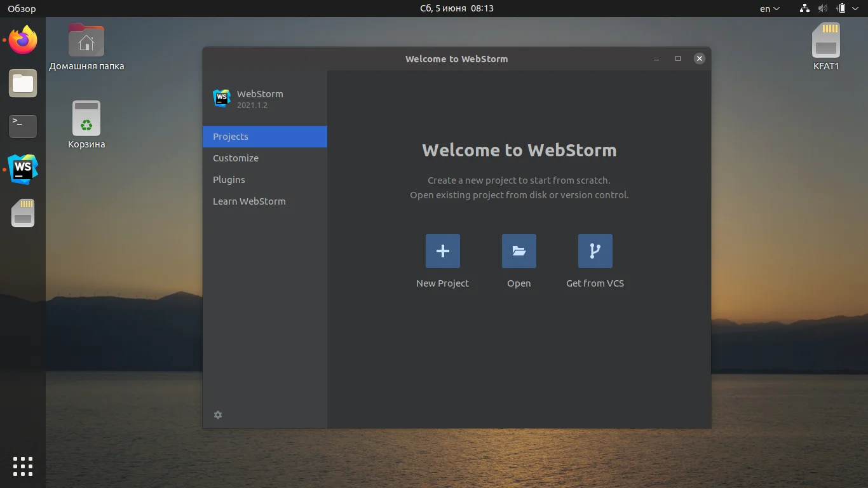Open the Files application from the dock
Viewport: 868px width, 488px height.
tap(22, 83)
